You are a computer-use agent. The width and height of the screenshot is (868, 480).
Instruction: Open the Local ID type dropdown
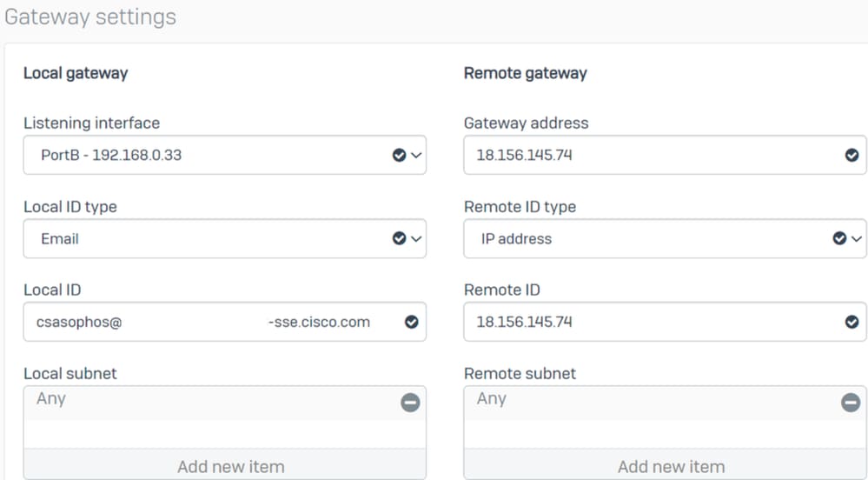pos(225,239)
